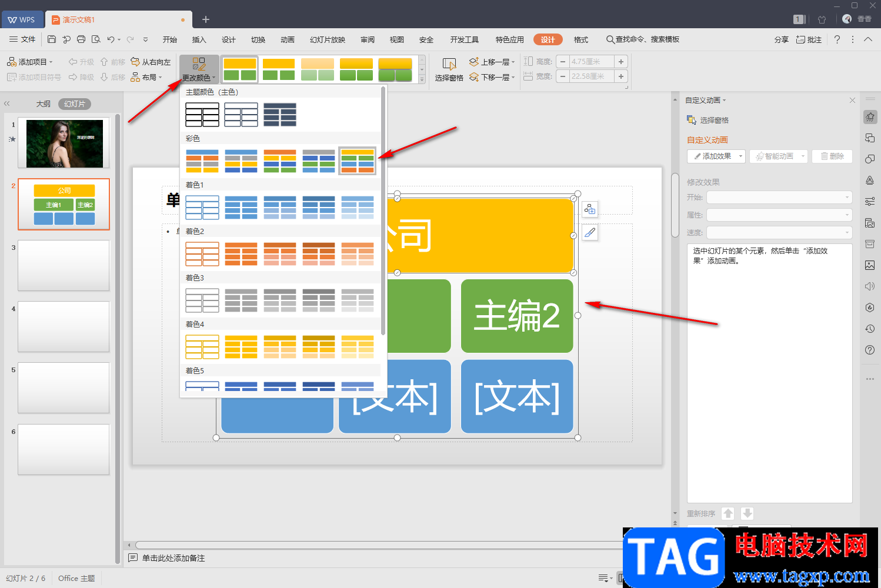This screenshot has width=881, height=588.
Task: Open the Add Effect dropdown
Action: pos(716,156)
